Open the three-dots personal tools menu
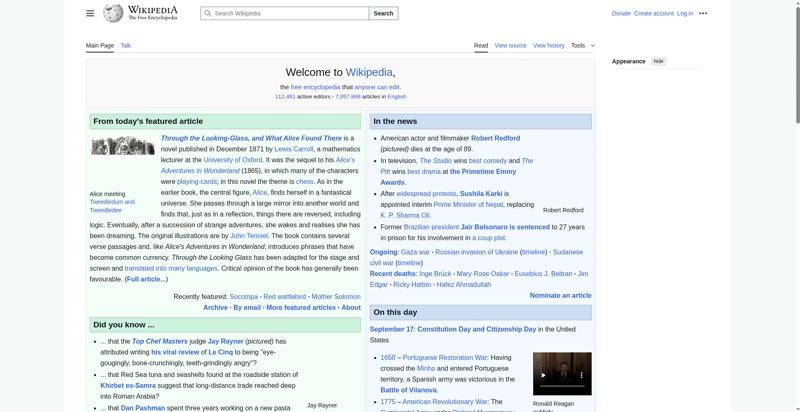 tap(703, 13)
